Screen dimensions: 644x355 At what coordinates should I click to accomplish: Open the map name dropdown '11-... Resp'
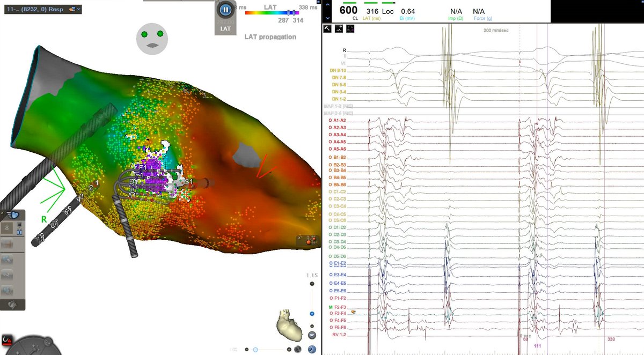[43, 9]
